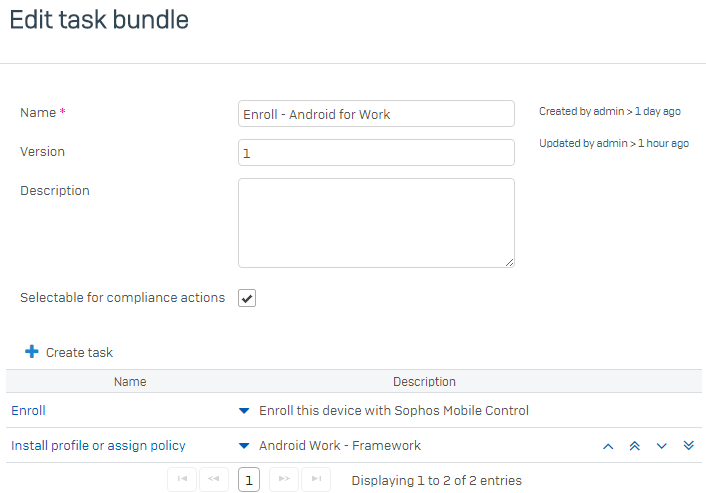
Task: Go to last page pagination icon
Action: (316, 479)
